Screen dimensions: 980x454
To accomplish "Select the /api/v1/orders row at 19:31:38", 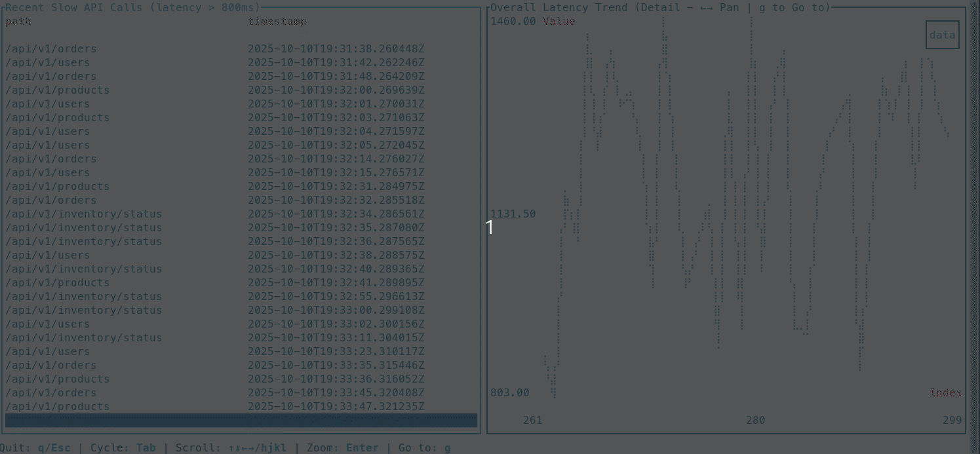I will click(51, 49).
